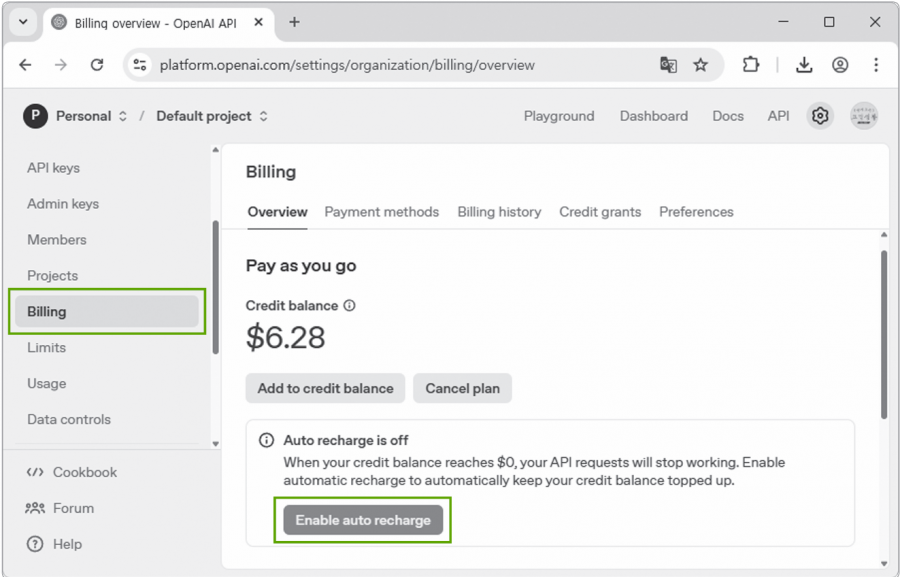Open the browser tab search dropdown
900x577 pixels.
point(23,22)
